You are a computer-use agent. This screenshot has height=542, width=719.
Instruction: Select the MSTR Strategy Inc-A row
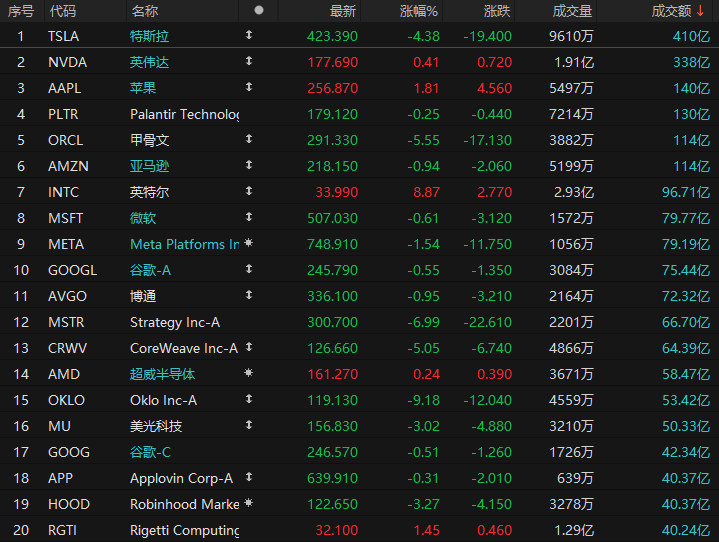360,322
